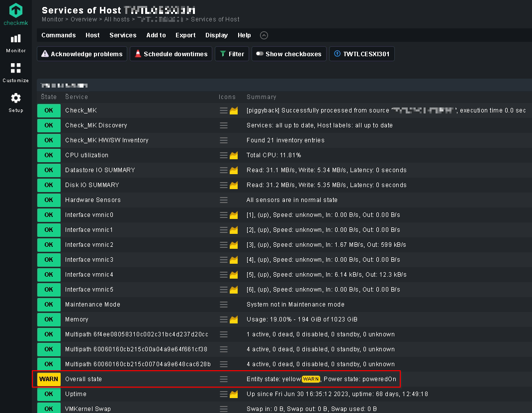The height and width of the screenshot is (413, 532).
Task: Open the Filter button
Action: [x=232, y=54]
